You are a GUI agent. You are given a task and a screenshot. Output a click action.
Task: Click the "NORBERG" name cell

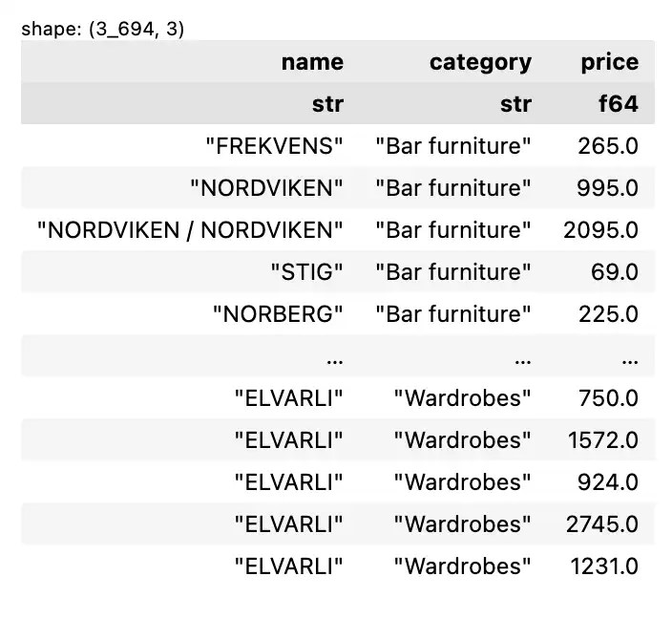[278, 314]
